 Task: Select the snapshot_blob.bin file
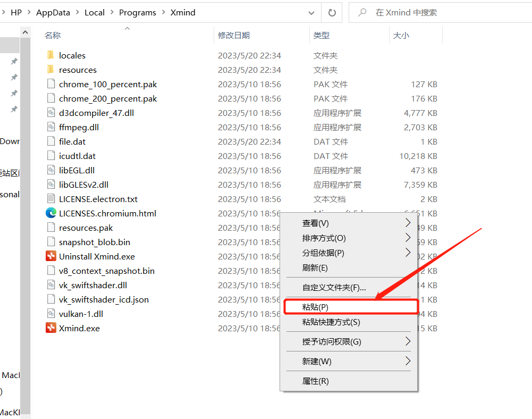(94, 242)
